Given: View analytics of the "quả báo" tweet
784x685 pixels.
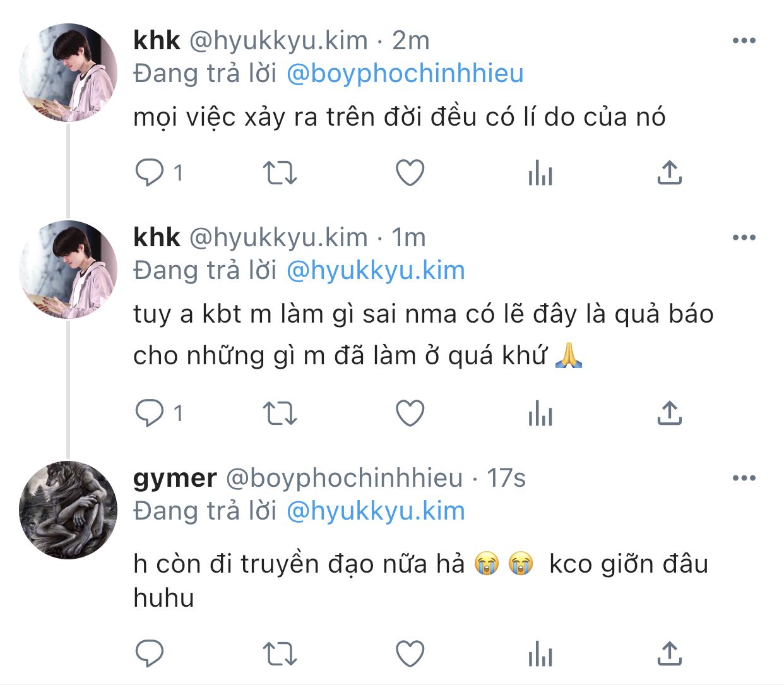Looking at the screenshot, I should click(x=540, y=414).
